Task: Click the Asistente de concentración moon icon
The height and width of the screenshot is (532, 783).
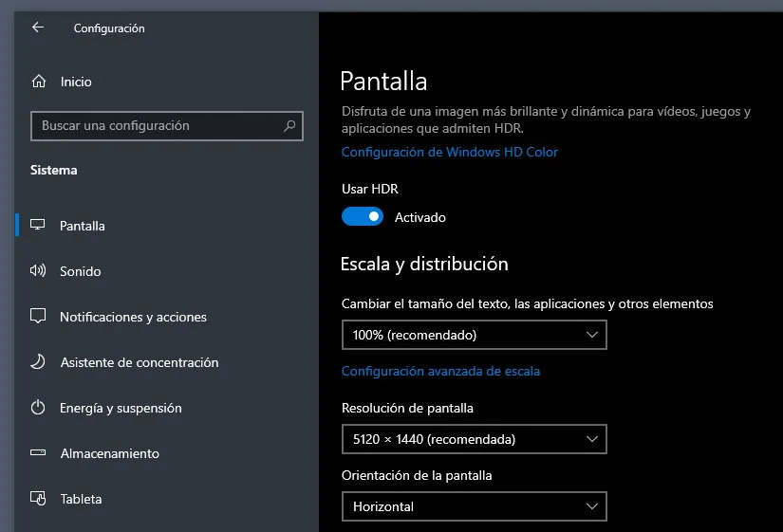Action: point(38,362)
